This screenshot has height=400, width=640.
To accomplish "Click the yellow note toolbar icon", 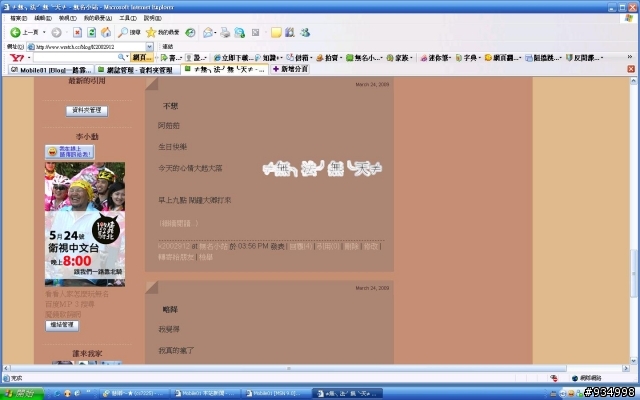I will tap(276, 33).
